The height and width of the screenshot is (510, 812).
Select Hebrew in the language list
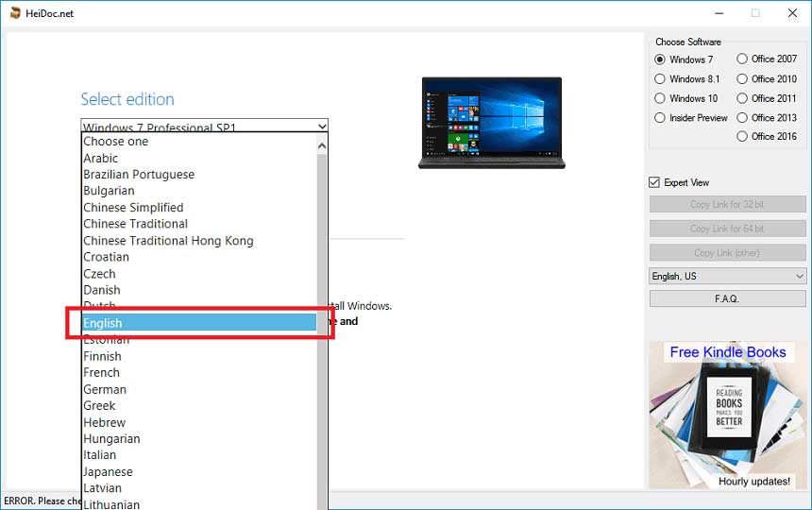(199, 422)
